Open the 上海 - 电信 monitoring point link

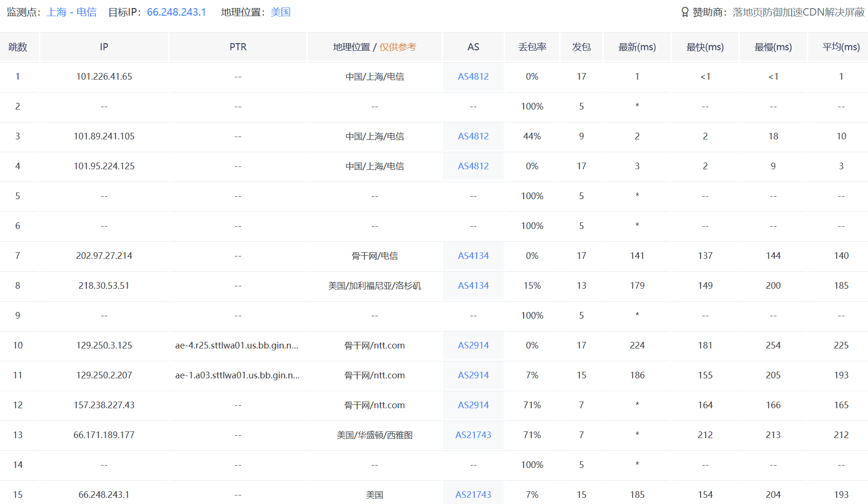pos(72,12)
